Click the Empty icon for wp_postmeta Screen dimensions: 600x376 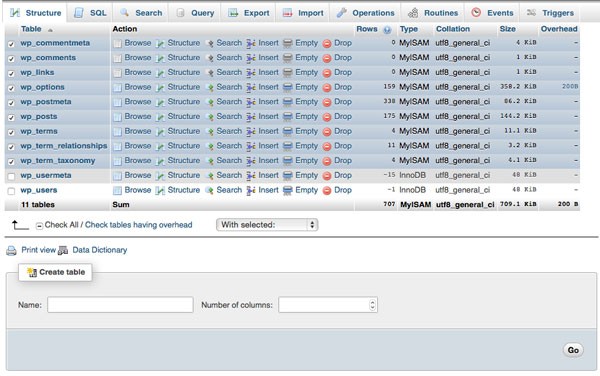[287, 102]
